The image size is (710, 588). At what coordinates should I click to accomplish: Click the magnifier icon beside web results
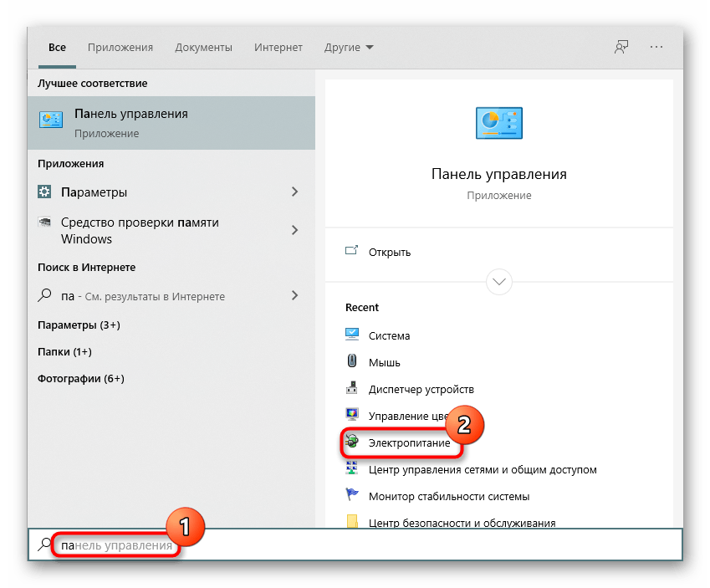44,295
